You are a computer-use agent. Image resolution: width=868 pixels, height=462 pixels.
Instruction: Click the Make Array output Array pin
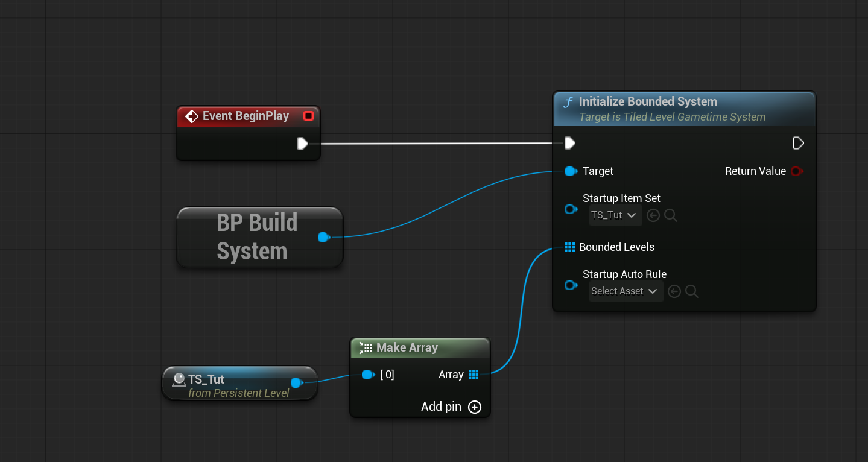474,375
